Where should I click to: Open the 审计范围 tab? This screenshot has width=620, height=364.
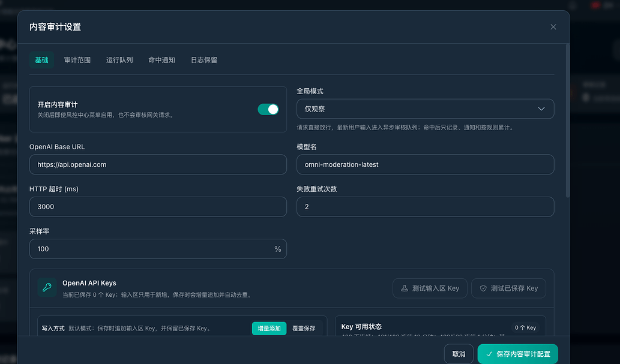point(77,60)
